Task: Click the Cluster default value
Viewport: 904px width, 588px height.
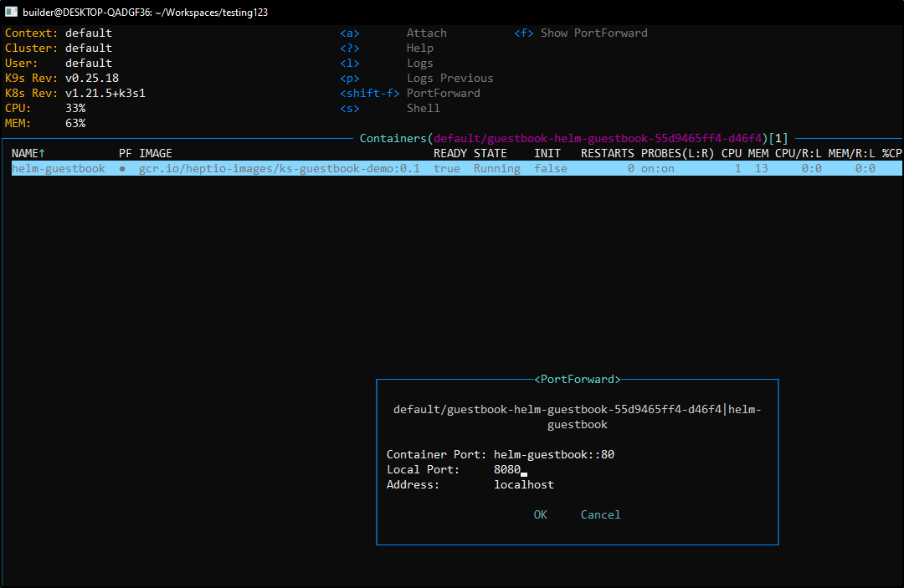Action: 88,48
